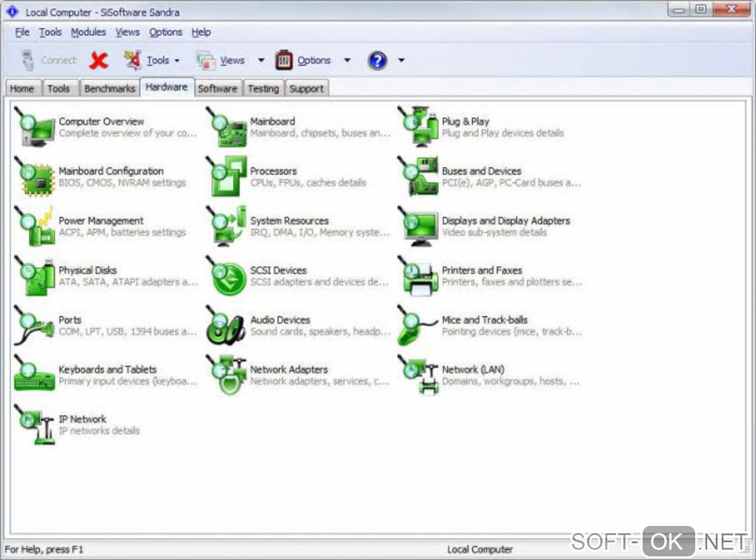Select the Processors module icon

point(226,176)
